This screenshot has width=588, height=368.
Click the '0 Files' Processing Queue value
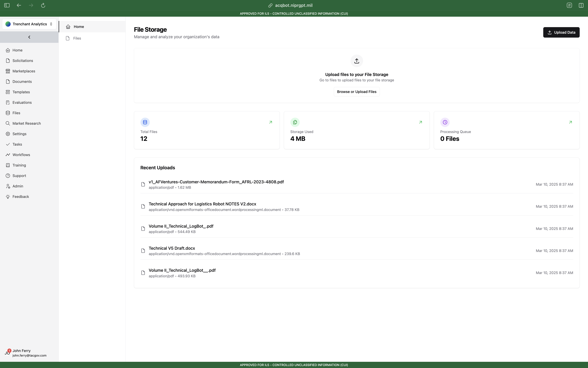pyautogui.click(x=450, y=139)
